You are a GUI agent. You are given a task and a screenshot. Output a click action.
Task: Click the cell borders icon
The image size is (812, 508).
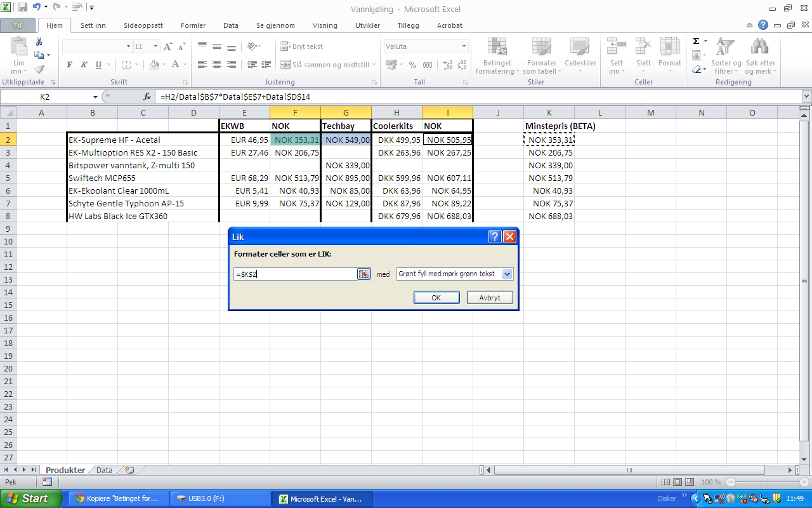point(126,65)
